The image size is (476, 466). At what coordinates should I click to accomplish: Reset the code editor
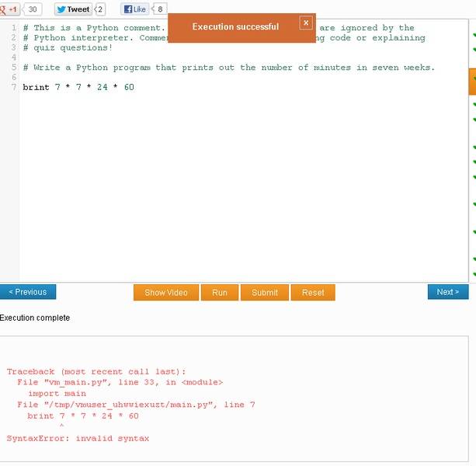(313, 292)
